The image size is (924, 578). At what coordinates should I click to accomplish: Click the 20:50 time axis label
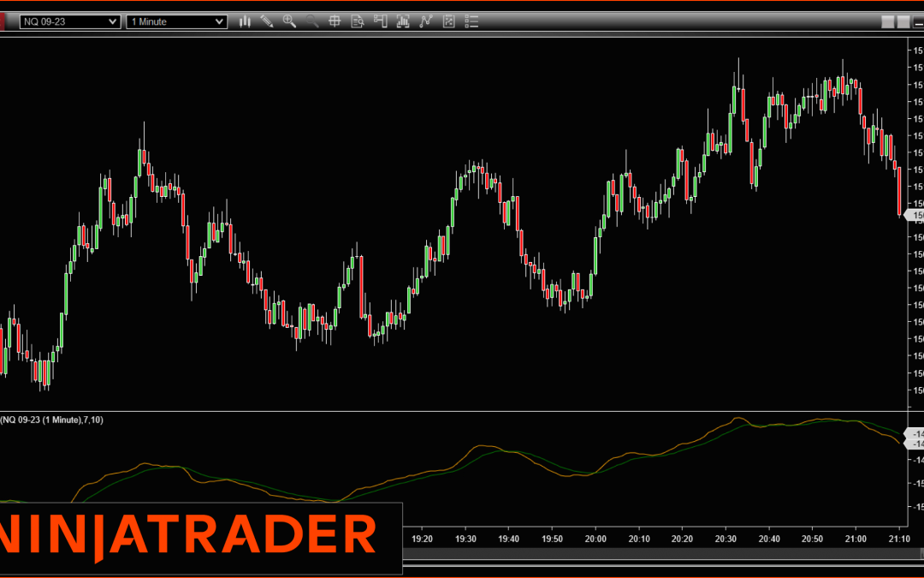[x=812, y=539]
